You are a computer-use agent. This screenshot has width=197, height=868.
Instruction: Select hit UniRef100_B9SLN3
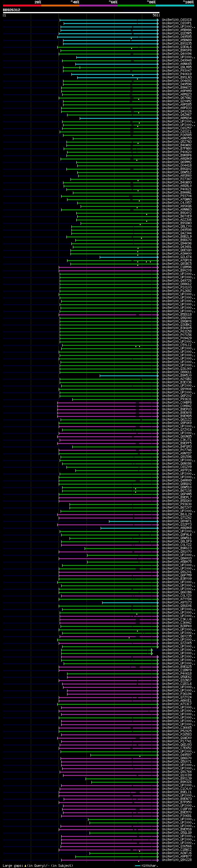point(177,78)
